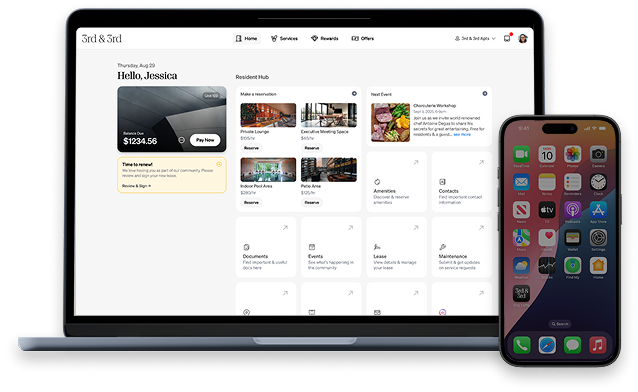
Task: Open Wallet app on the phone
Action: (x=572, y=238)
